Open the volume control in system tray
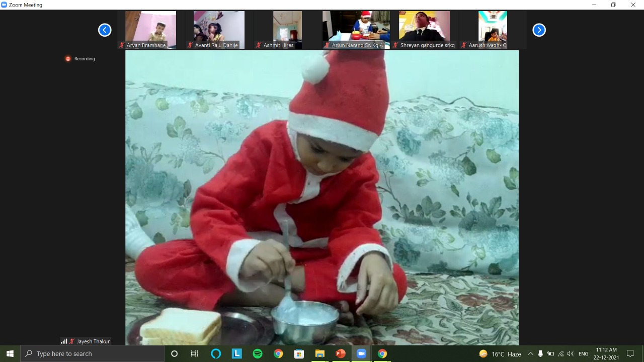This screenshot has width=644, height=362. coord(570,354)
